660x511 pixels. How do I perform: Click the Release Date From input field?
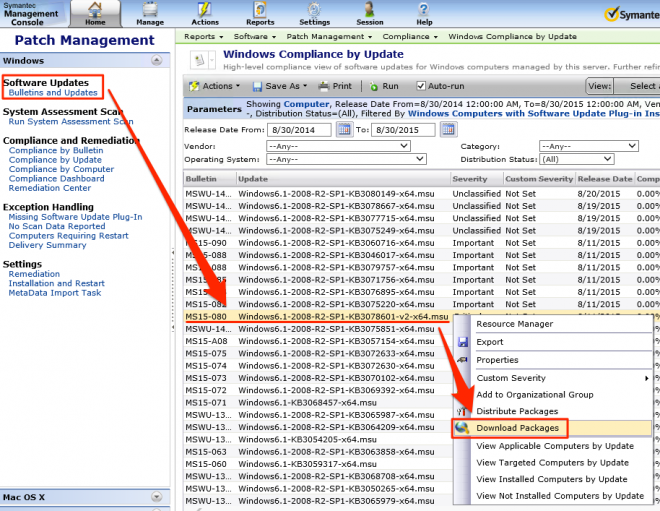click(299, 130)
